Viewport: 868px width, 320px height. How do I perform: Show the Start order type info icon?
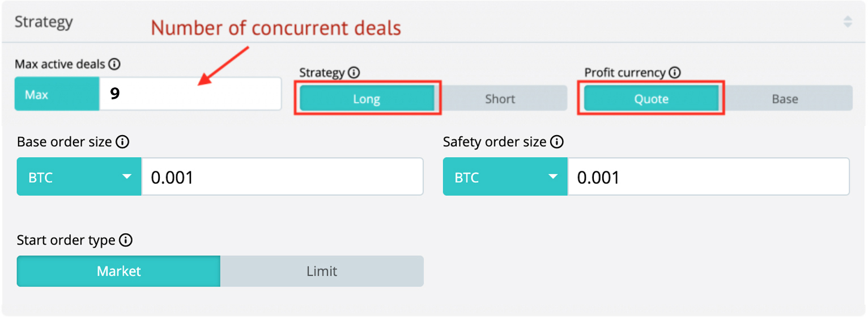(126, 241)
